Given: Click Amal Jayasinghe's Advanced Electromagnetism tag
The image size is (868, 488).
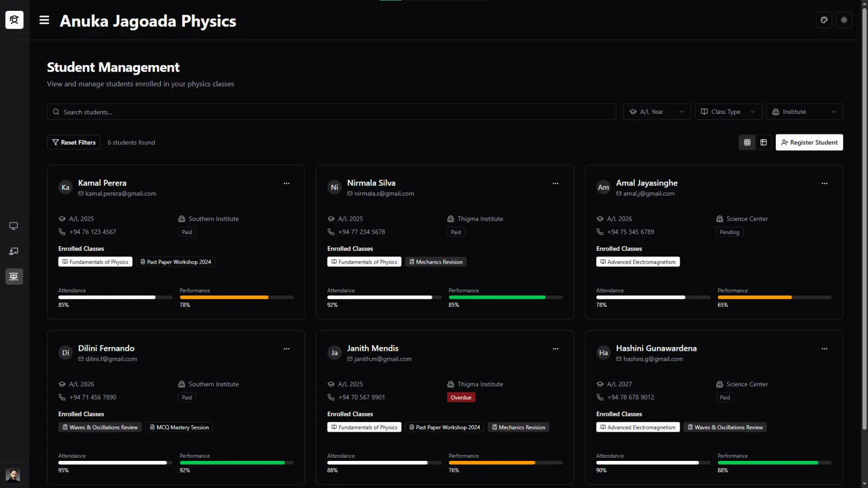Looking at the screenshot, I should (638, 262).
